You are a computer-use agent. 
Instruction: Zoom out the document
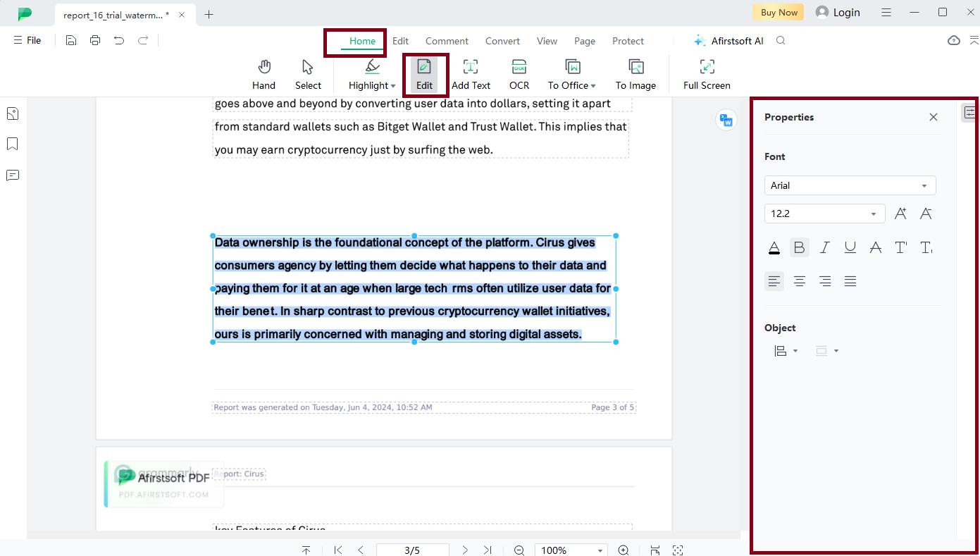519,550
